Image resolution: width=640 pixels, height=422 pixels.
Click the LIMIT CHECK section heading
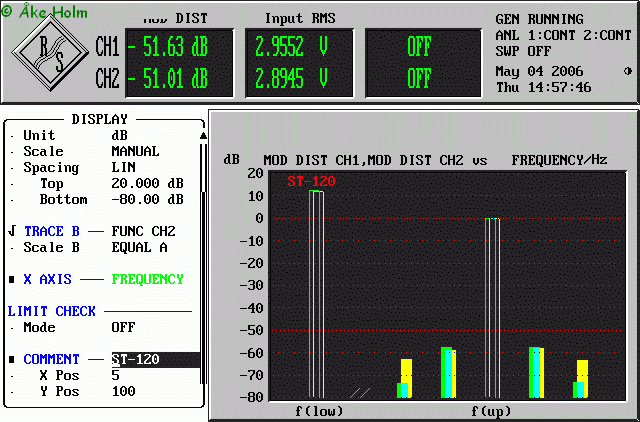click(x=51, y=311)
